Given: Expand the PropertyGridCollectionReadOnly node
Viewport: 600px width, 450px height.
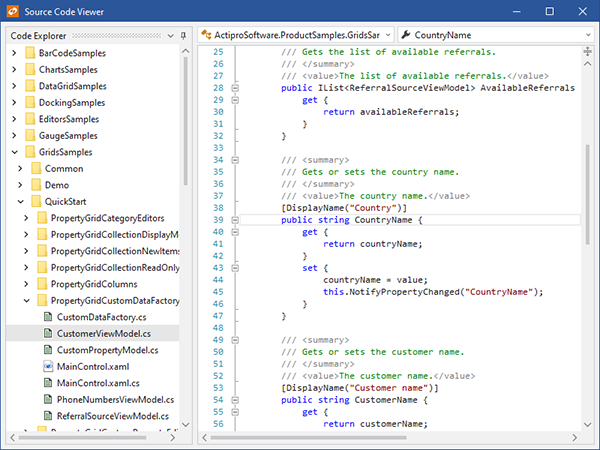Looking at the screenshot, I should [x=26, y=267].
